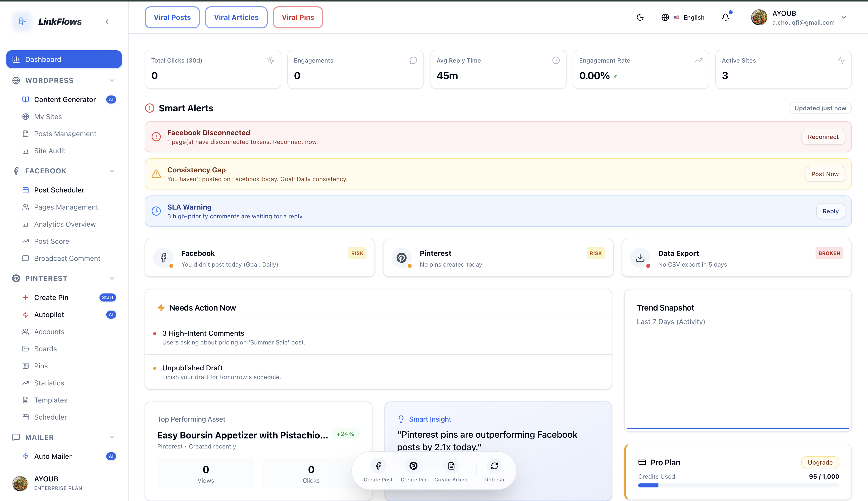The image size is (868, 501).
Task: Click the Create Post Facebook icon
Action: coord(378,466)
